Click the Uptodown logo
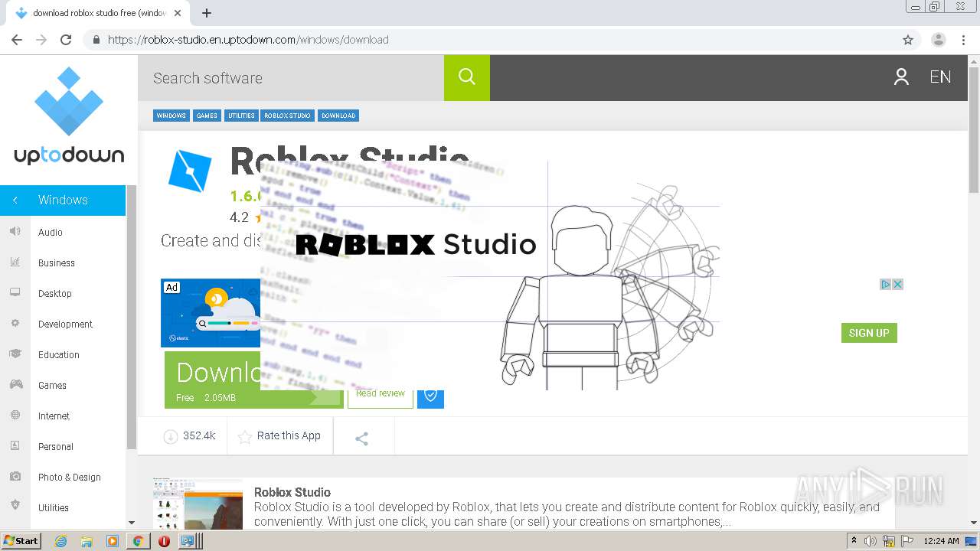 tap(69, 116)
